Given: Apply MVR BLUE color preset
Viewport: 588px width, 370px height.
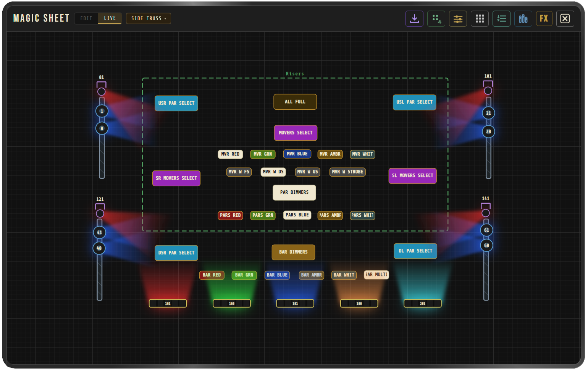Looking at the screenshot, I should tap(297, 154).
